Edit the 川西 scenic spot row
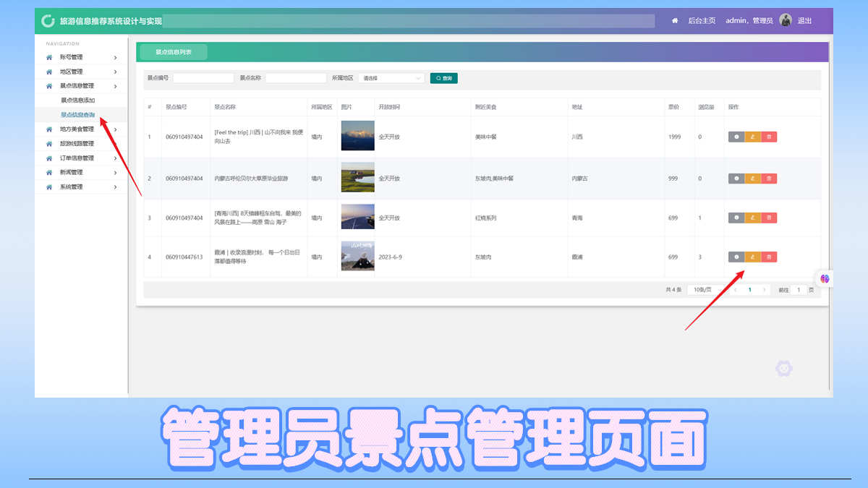The width and height of the screenshot is (868, 488). [753, 137]
